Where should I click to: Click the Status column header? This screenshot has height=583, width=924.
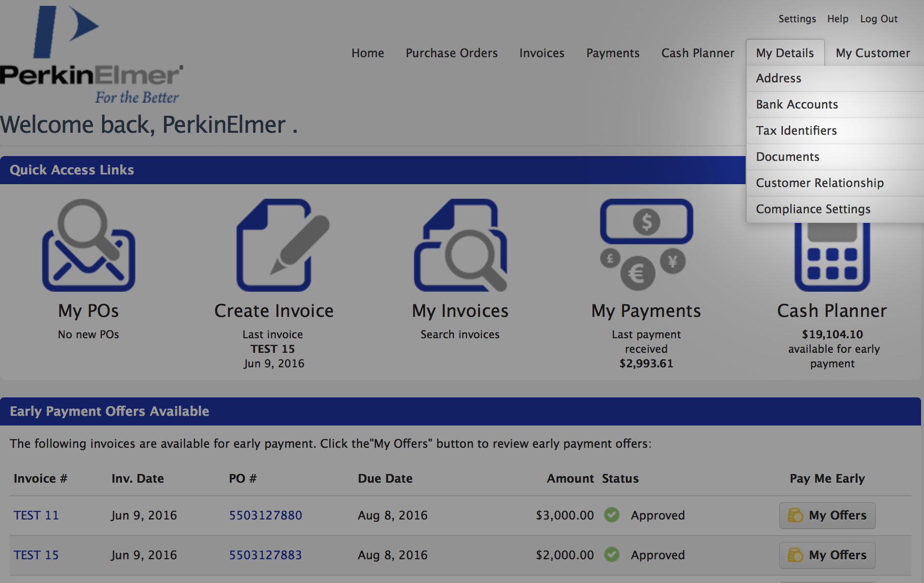621,478
